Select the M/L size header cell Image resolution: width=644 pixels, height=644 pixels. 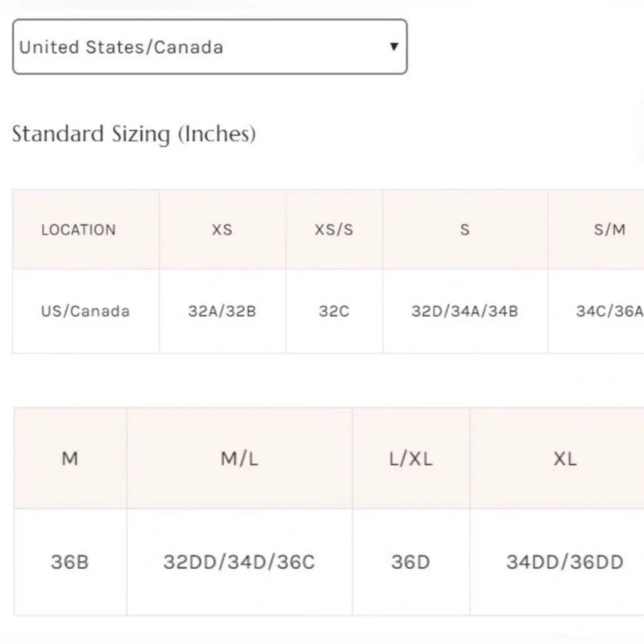coord(240,459)
